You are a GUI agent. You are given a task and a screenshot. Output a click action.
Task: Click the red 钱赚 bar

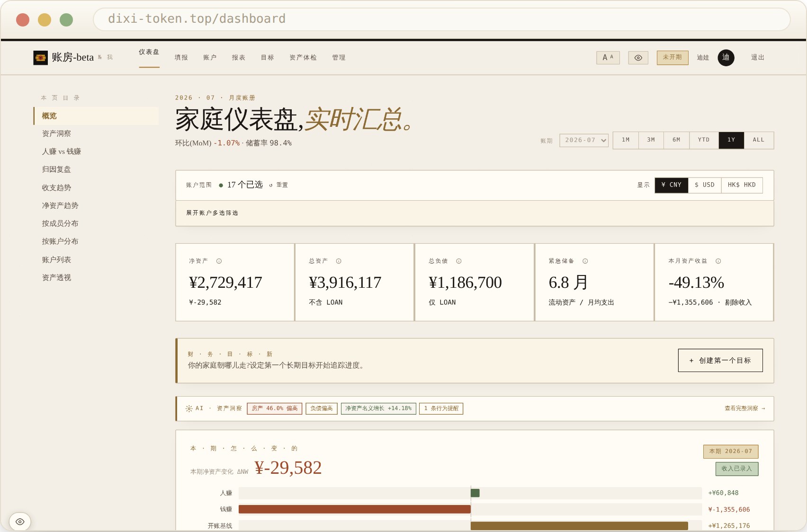pyautogui.click(x=354, y=509)
